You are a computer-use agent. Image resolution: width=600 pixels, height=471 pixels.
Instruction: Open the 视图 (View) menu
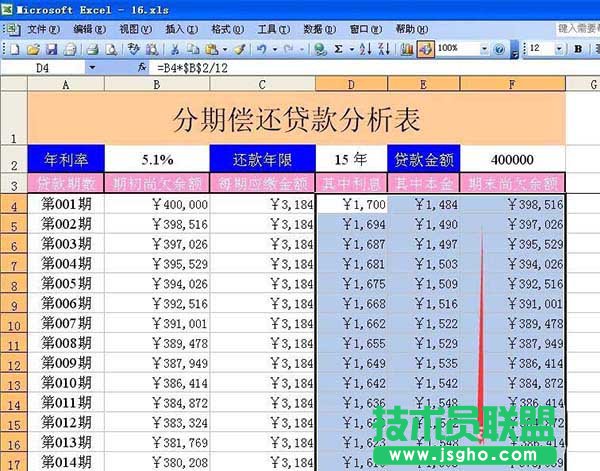click(135, 29)
